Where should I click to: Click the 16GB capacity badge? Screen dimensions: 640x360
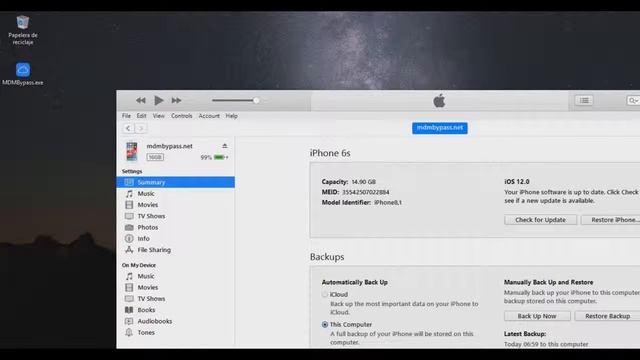(155, 157)
